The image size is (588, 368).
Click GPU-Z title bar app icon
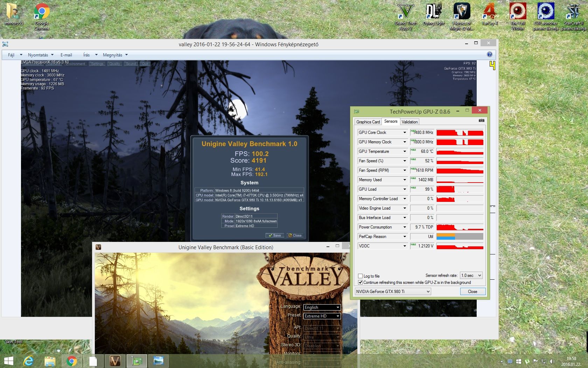(357, 111)
